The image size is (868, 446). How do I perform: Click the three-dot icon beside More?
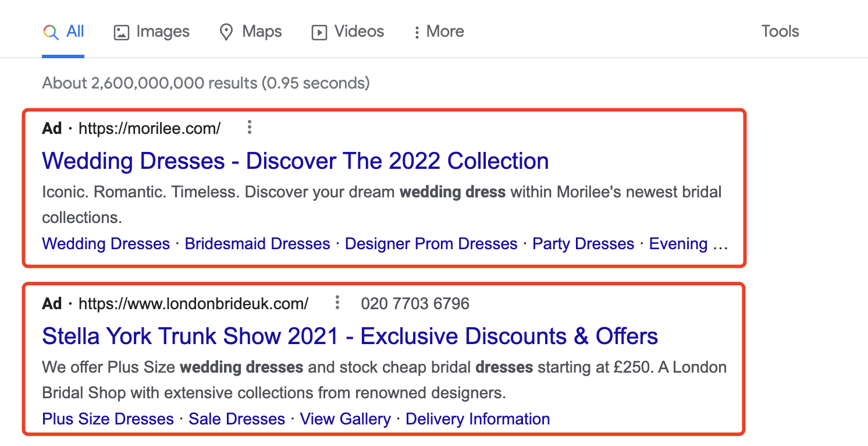417,33
